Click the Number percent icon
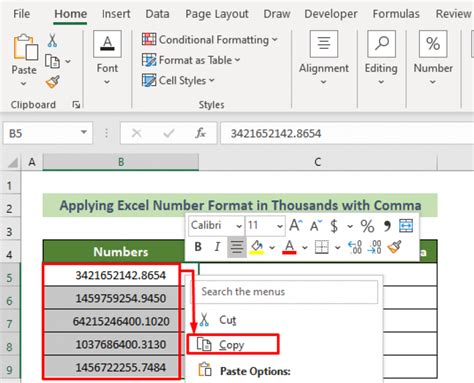The image size is (474, 383). click(x=433, y=44)
